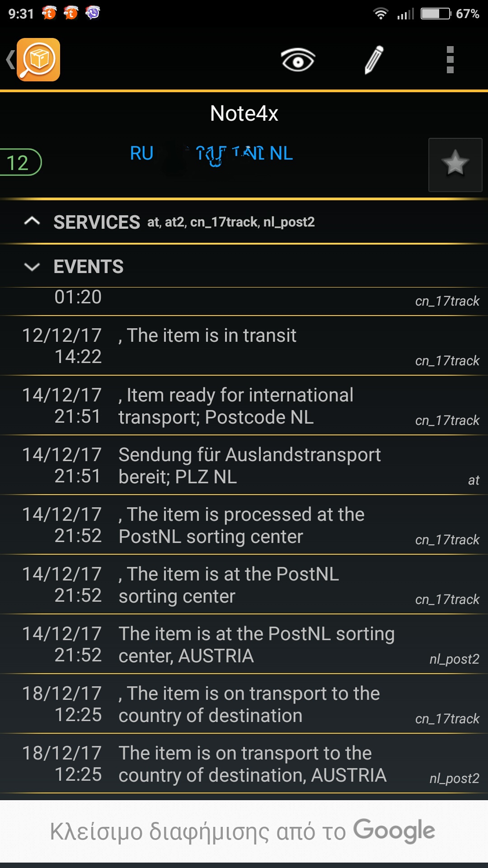Expand the SERVICES section chevron
The width and height of the screenshot is (488, 868).
coord(32,222)
